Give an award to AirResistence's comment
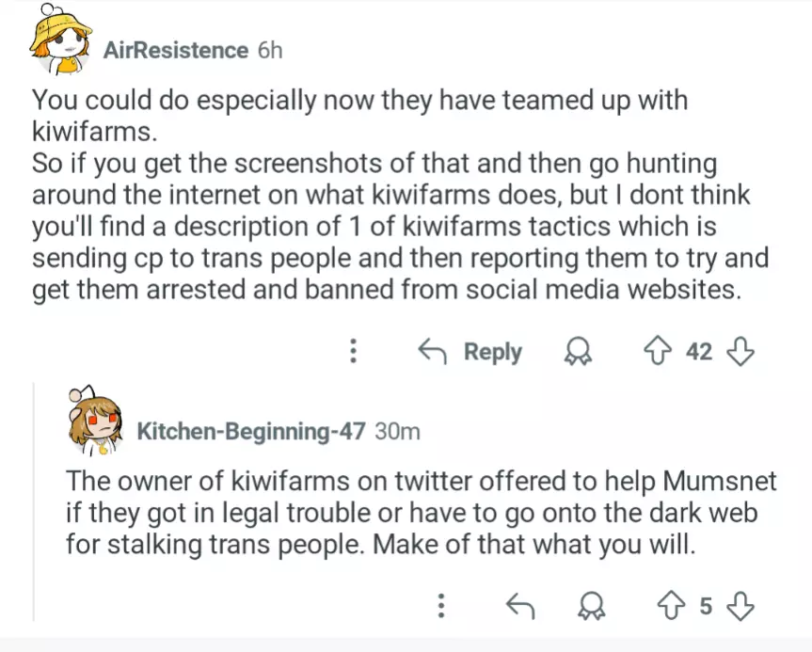Viewport: 812px width, 652px height. (575, 352)
